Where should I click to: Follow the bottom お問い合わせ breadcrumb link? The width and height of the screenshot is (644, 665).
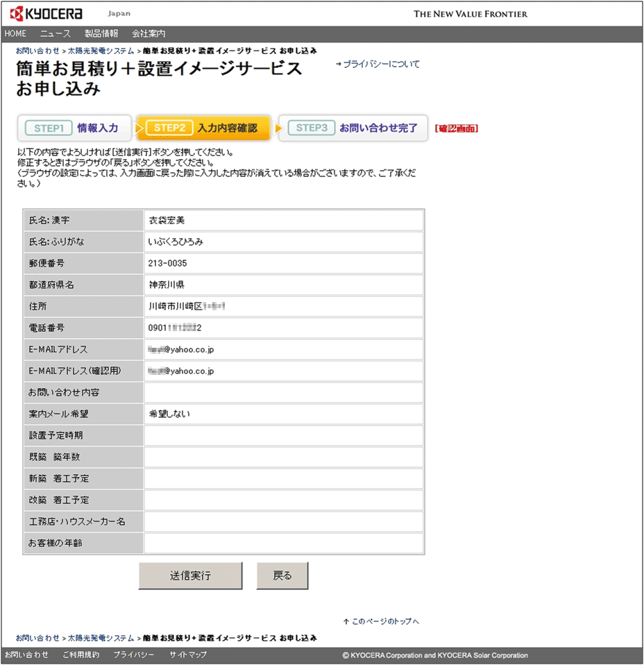pos(37,638)
